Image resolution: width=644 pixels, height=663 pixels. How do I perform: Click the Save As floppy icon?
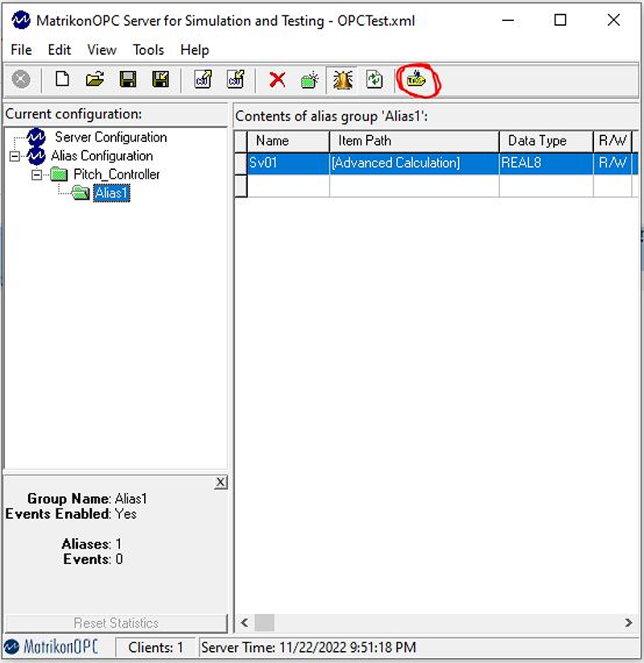[x=160, y=79]
